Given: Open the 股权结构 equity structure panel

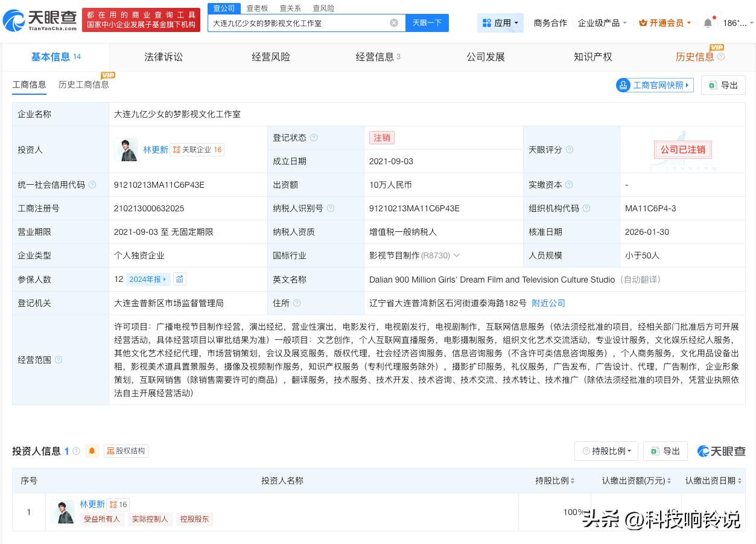Looking at the screenshot, I should click(125, 451).
